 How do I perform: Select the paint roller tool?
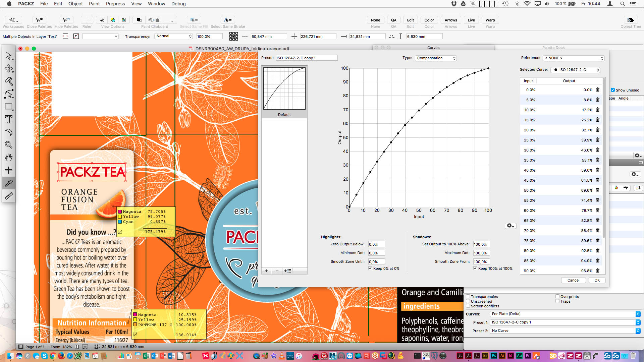pyautogui.click(x=9, y=81)
